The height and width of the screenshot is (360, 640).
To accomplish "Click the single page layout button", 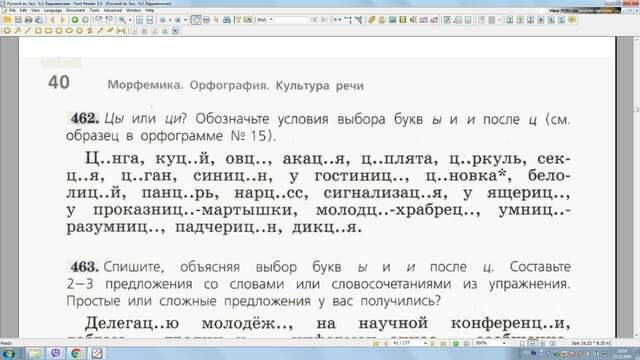I will [x=522, y=344].
